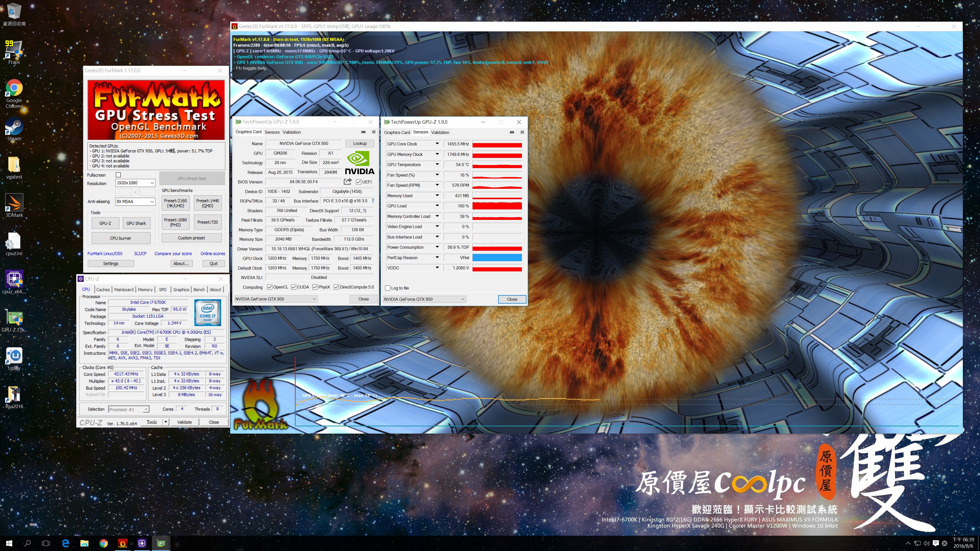Open the Recycle Bin desktop icon

click(14, 15)
